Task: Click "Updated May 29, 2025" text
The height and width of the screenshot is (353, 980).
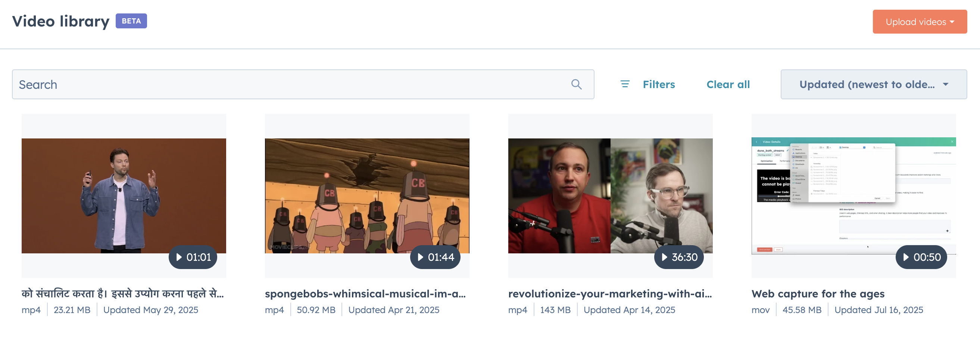Action: 151,310
